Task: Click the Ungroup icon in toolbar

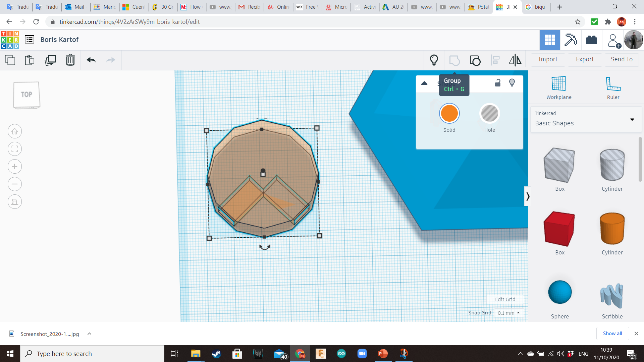Action: (x=475, y=60)
